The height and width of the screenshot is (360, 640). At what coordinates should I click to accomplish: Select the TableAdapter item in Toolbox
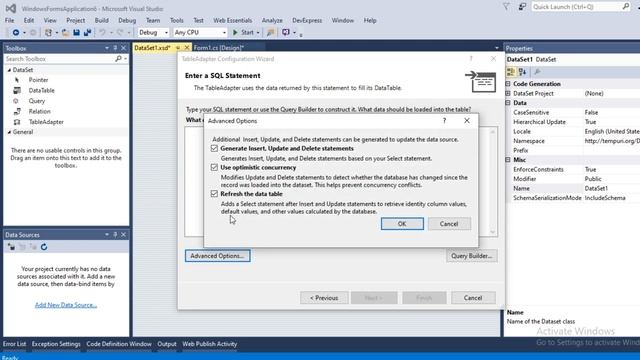click(x=46, y=122)
